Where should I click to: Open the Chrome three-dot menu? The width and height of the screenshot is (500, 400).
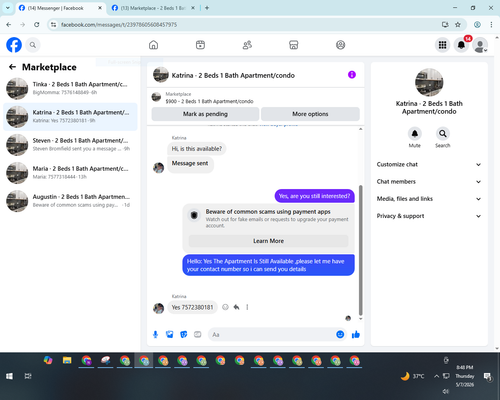(491, 25)
